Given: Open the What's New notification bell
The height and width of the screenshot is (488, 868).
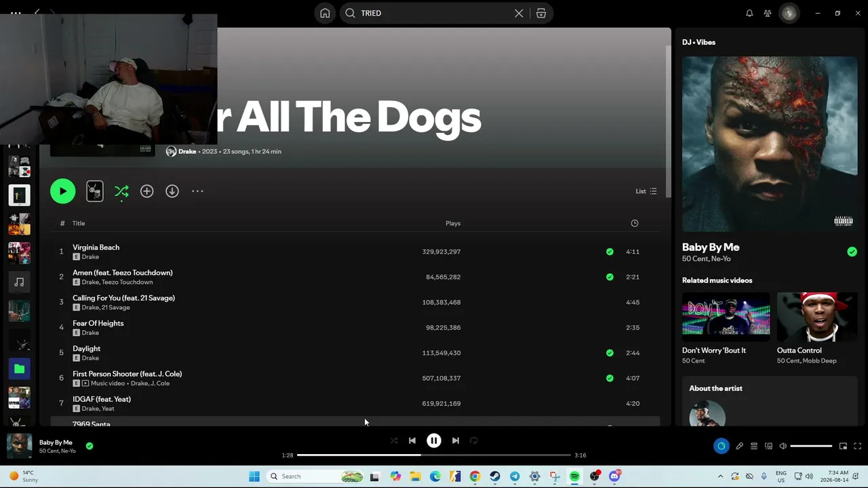Looking at the screenshot, I should point(749,13).
